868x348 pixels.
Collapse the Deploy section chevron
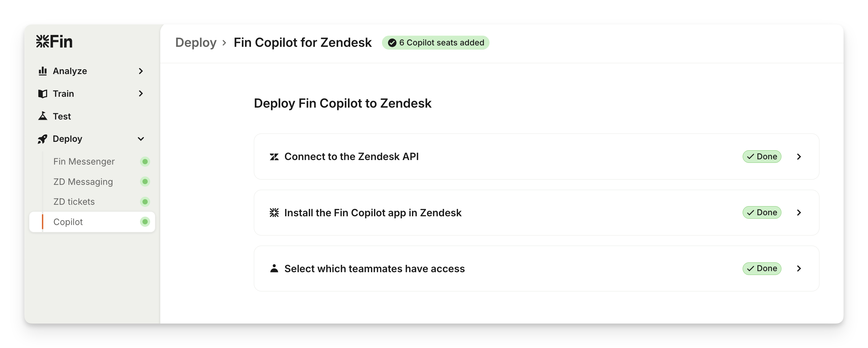(x=141, y=139)
